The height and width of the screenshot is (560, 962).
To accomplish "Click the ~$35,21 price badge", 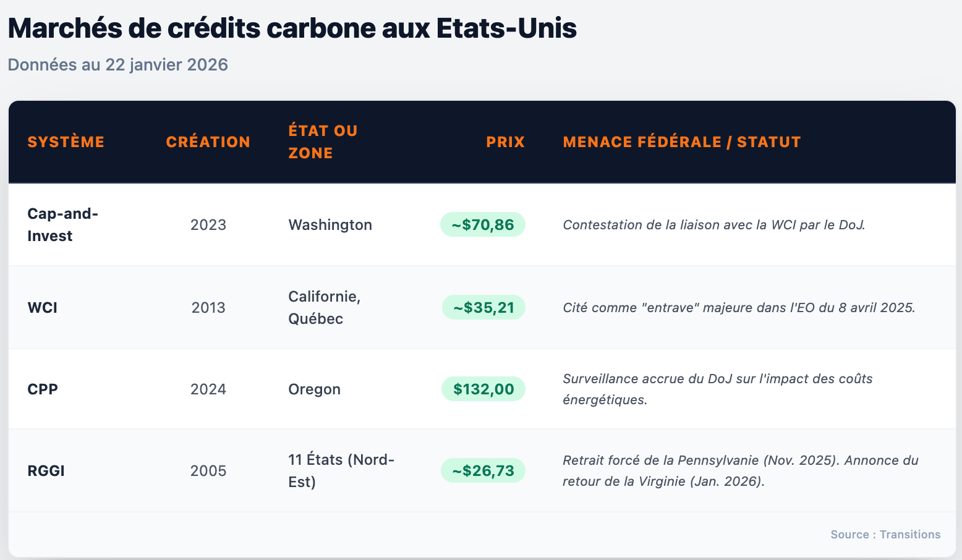I will coord(483,307).
